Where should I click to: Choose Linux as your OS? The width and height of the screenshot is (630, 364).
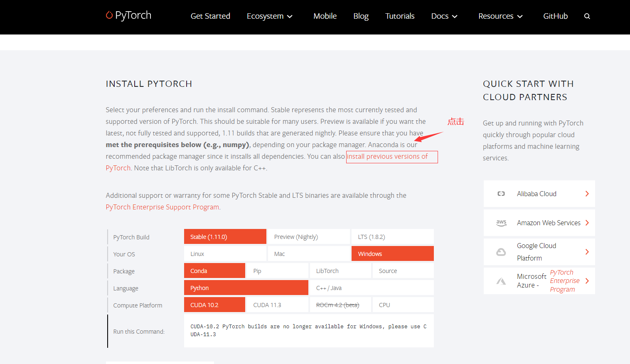(x=225, y=253)
